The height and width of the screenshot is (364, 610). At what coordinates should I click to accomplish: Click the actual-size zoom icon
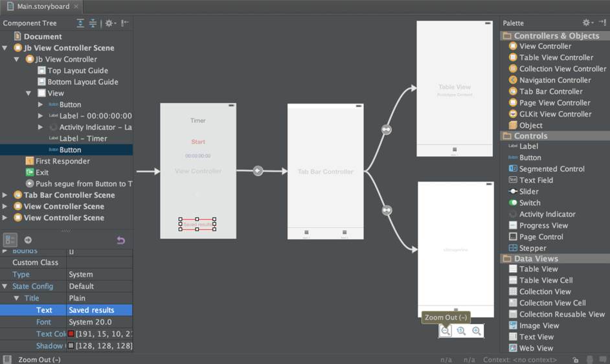click(461, 331)
